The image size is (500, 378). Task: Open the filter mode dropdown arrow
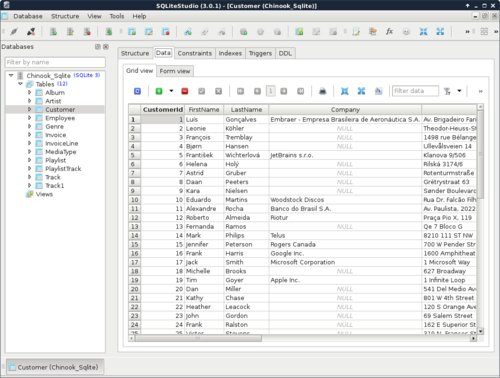tap(459, 91)
